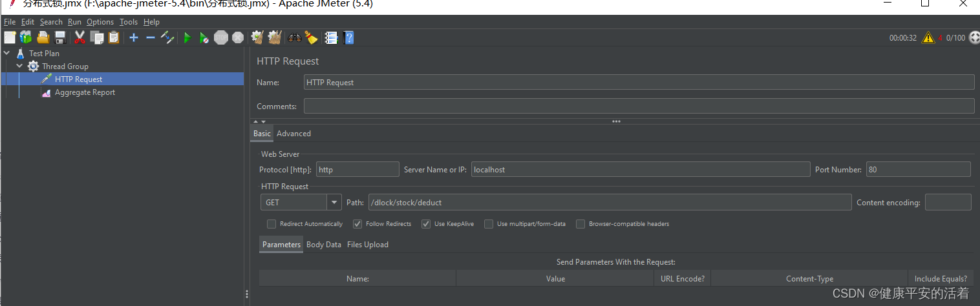Click the Comments input field
This screenshot has height=306, width=980.
[639, 106]
